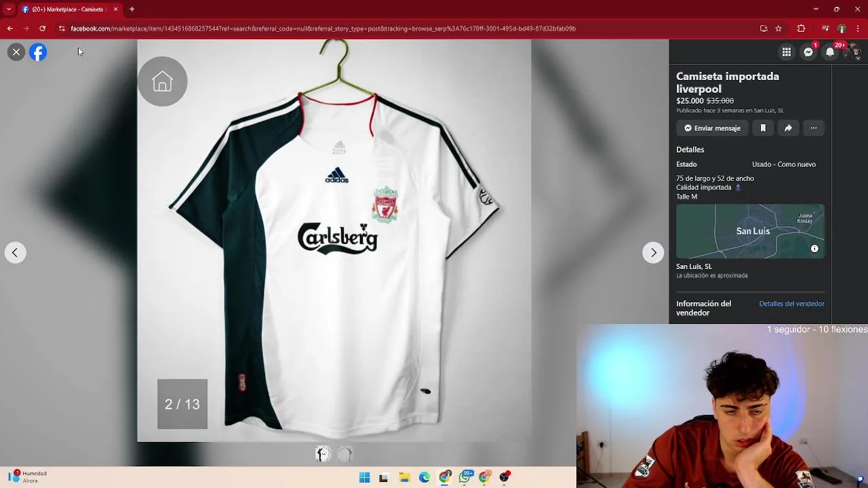The width and height of the screenshot is (868, 488).
Task: Click the listing title Camiseta importada liverpool
Action: (728, 83)
